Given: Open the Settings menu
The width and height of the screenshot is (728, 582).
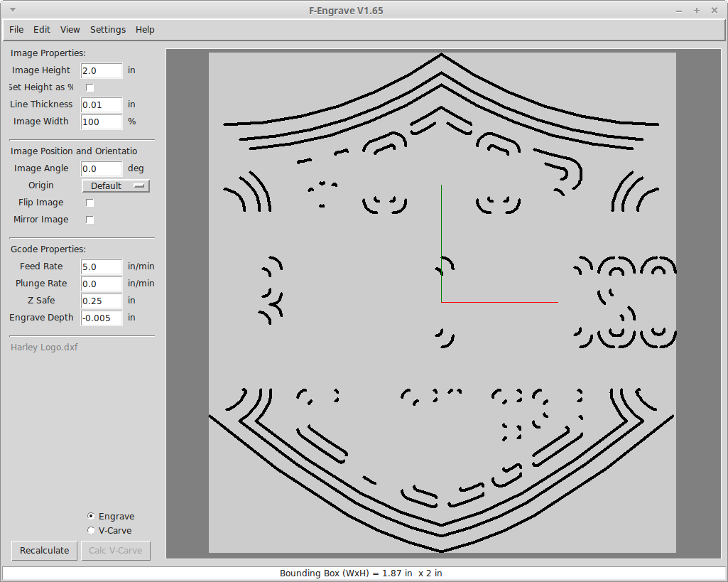Looking at the screenshot, I should coord(108,29).
